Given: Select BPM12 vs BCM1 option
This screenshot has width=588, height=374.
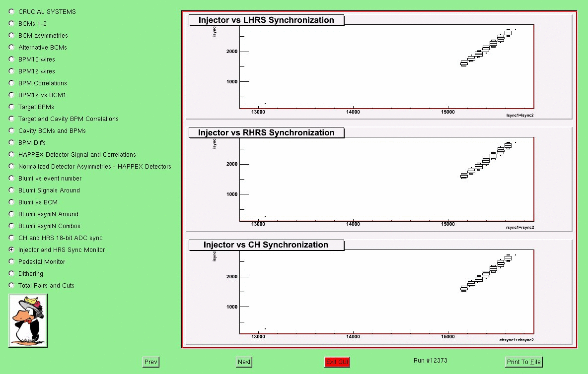Looking at the screenshot, I should point(11,95).
